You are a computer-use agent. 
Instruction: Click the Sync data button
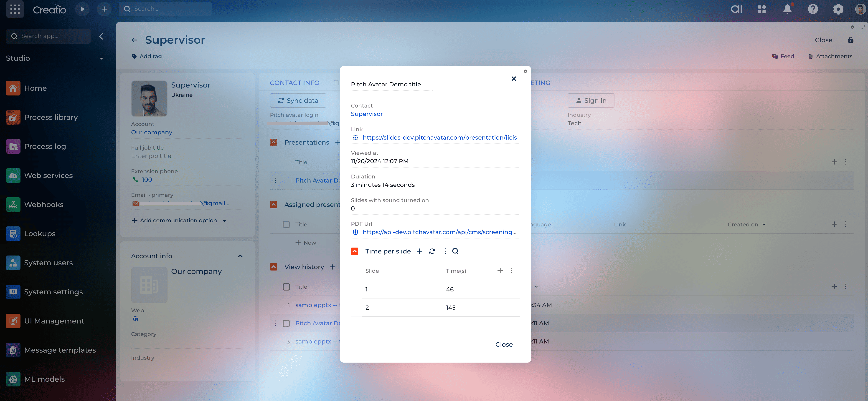298,100
